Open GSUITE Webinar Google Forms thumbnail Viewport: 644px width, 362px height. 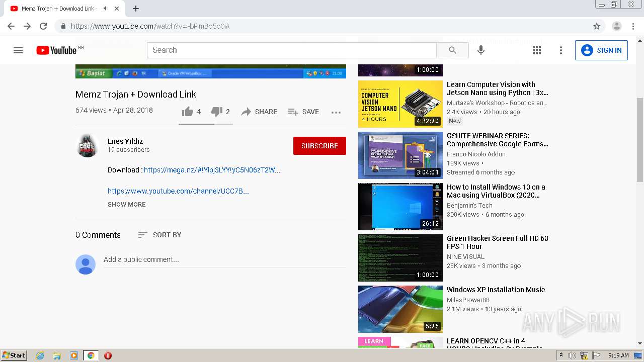point(400,155)
